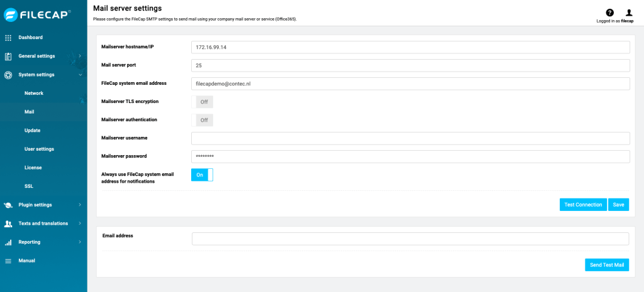
Task: Open help via question mark icon
Action: pos(610,13)
